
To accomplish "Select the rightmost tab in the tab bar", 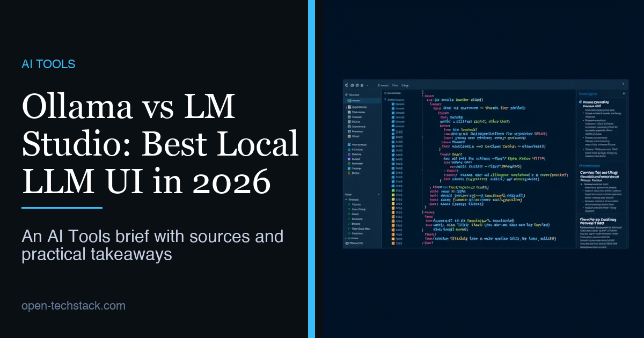I will (x=405, y=85).
